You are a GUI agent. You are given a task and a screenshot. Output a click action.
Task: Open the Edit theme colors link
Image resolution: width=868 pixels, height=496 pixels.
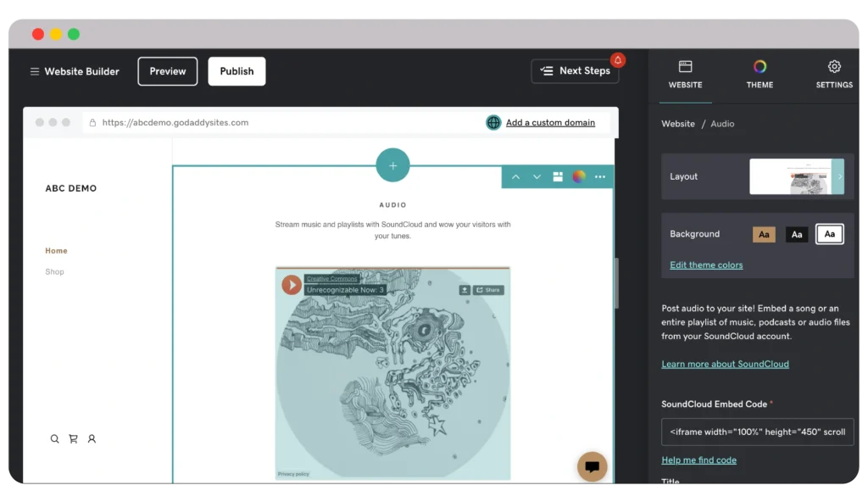[706, 265]
